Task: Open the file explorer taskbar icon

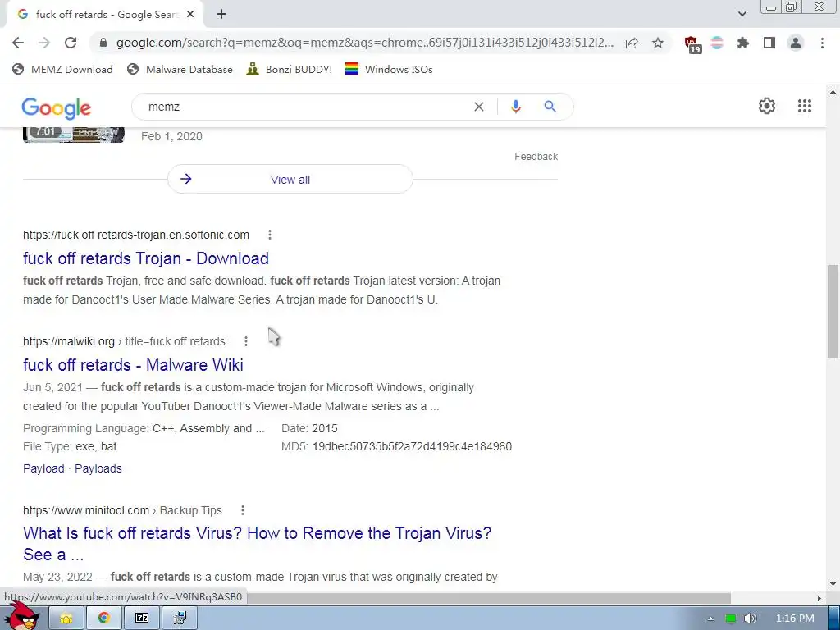Action: click(66, 619)
